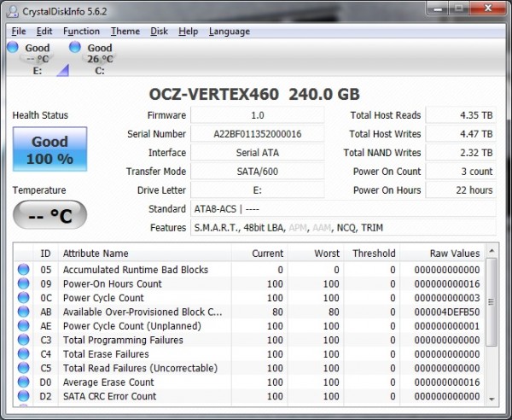Click the attribute list scrollbar thumb
This screenshot has height=420, width=512.
[492, 302]
